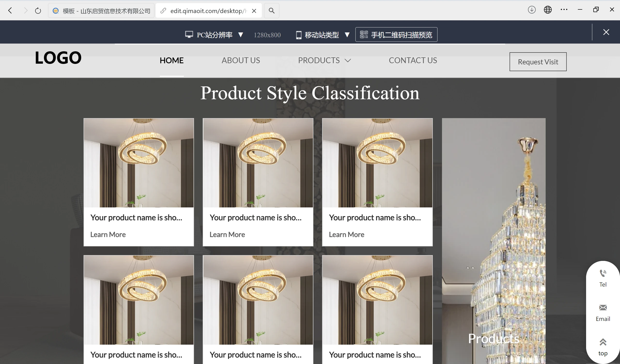This screenshot has width=620, height=364.
Task: Click the first bottom-row product name text
Action: pyautogui.click(x=136, y=355)
